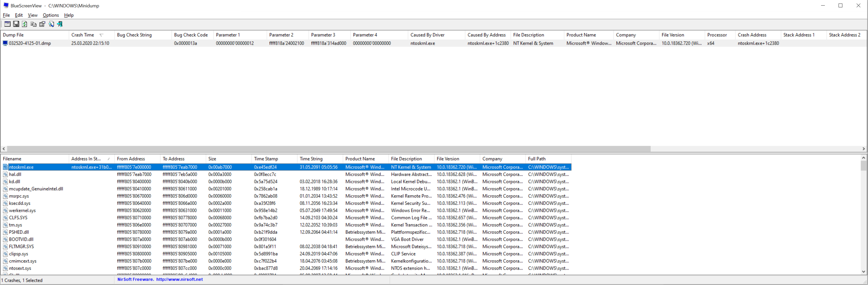Open the Options menu
The height and width of the screenshot is (285, 868).
(50, 15)
